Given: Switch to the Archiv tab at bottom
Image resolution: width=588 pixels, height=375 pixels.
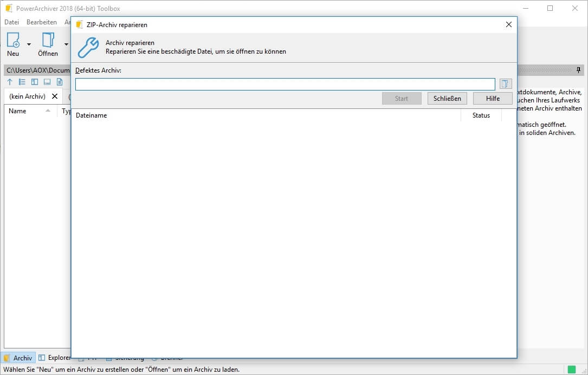Looking at the screenshot, I should tap(18, 358).
